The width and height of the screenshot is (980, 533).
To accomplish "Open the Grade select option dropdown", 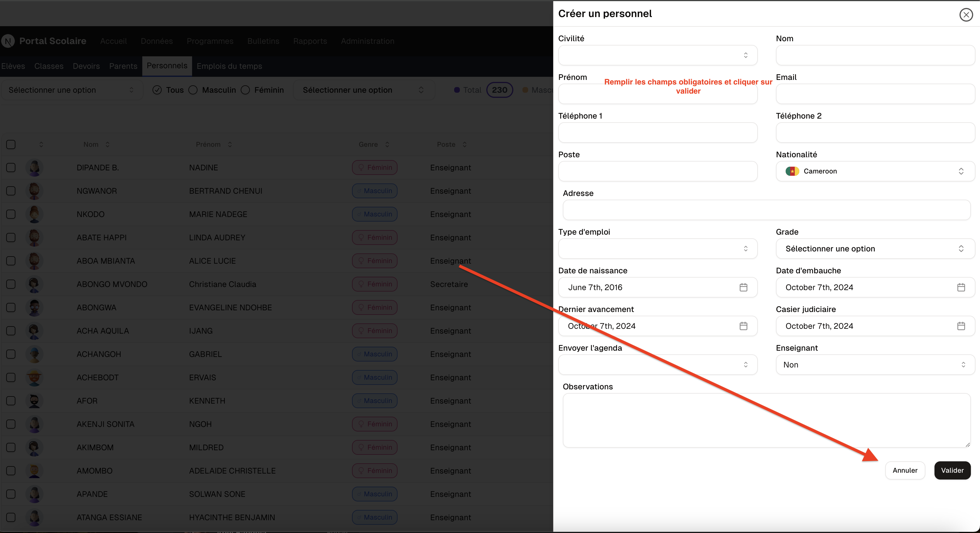I will (875, 249).
